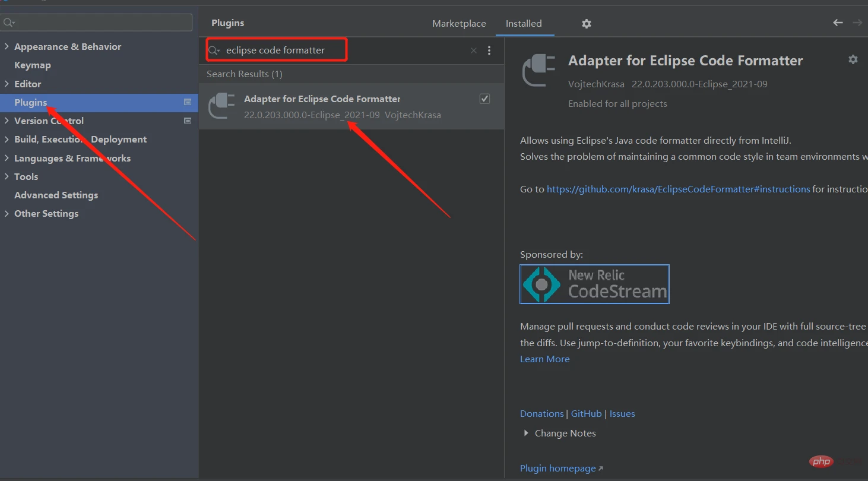The height and width of the screenshot is (481, 868).
Task: Switch to the Marketplace tab
Action: (459, 24)
